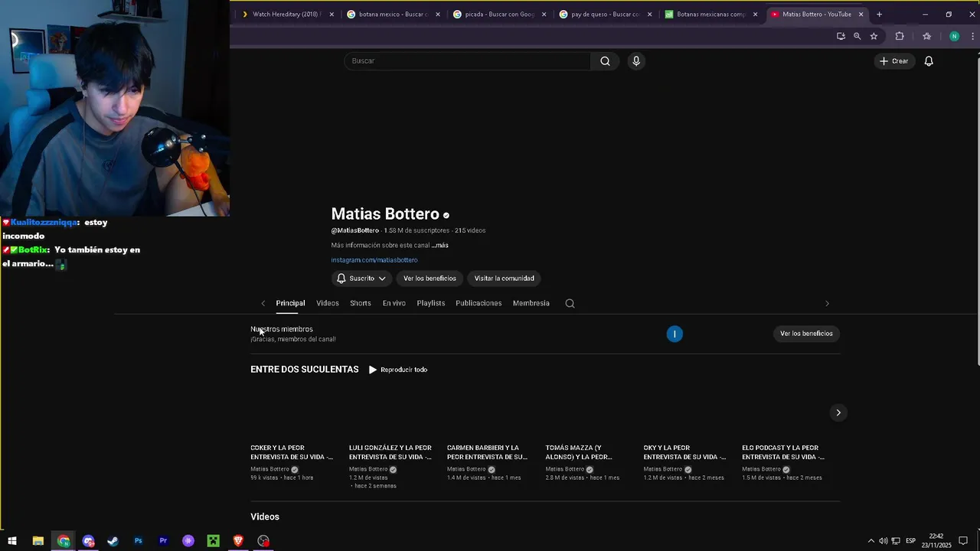
Task: Activate voice search microphone icon
Action: point(635,61)
